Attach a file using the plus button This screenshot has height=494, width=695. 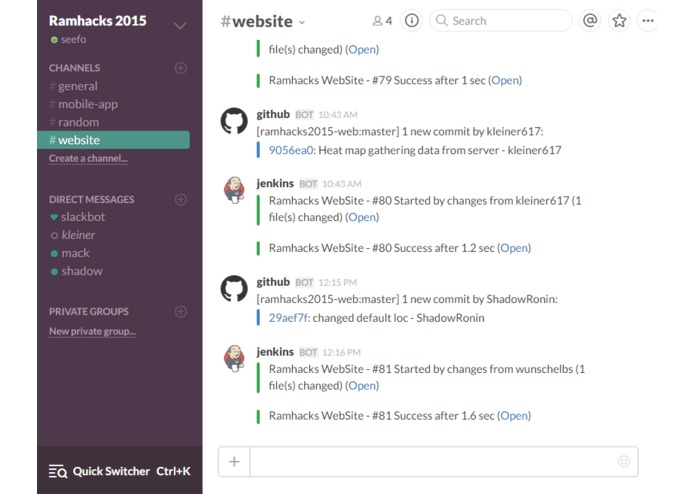[x=234, y=462]
